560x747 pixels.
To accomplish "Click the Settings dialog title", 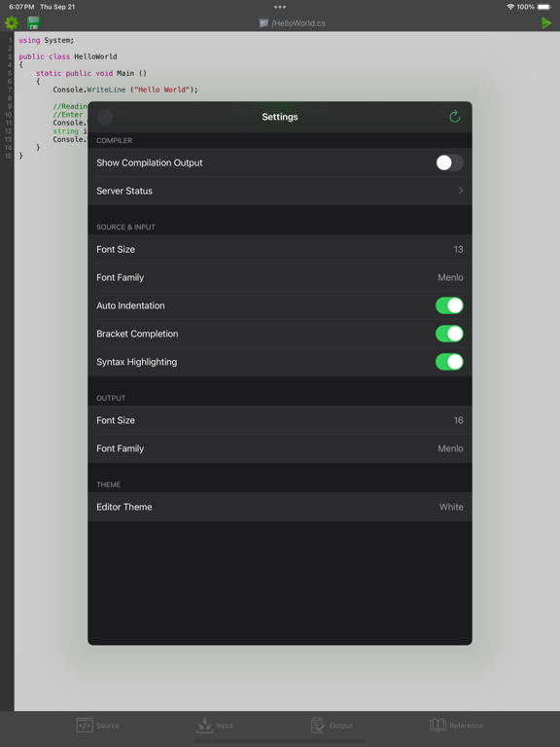I will pos(280,117).
